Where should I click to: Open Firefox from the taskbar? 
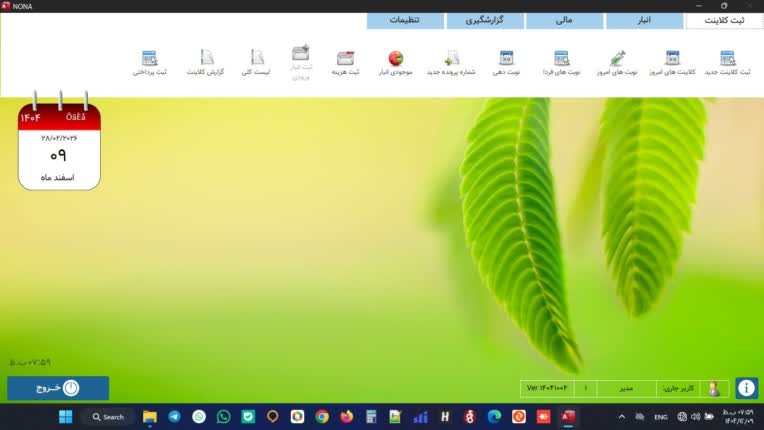tap(346, 417)
